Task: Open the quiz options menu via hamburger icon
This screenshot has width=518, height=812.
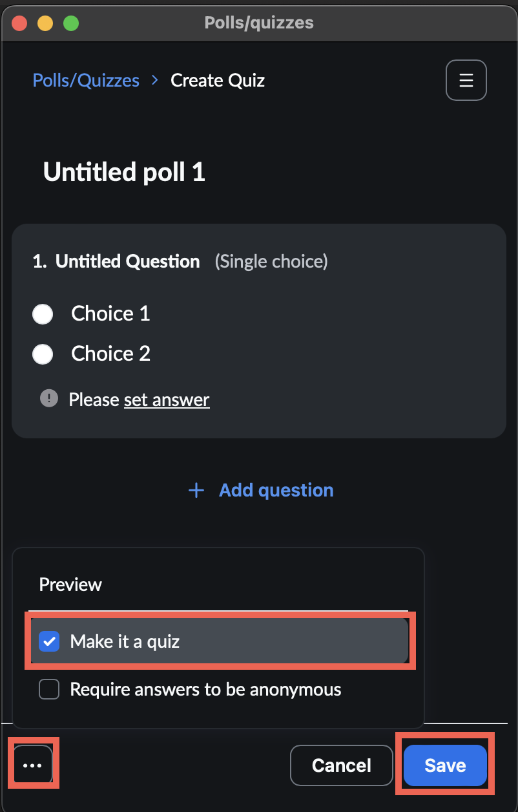Action: pos(466,80)
